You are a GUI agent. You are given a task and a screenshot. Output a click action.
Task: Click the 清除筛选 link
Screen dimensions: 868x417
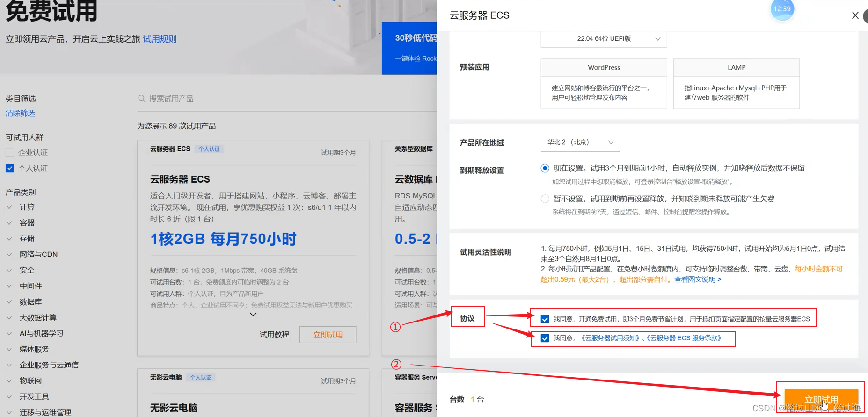pos(20,113)
